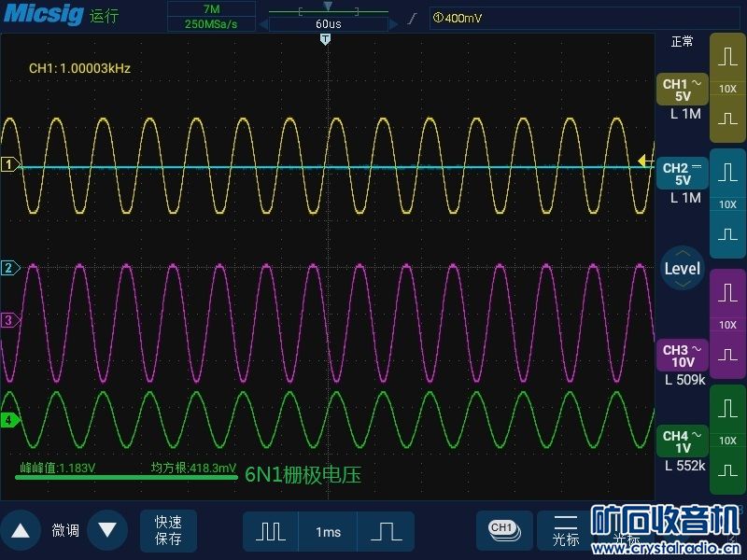Increase CH4 vertical scale with the tall pulse icon
Screen dimensions: 747x560
click(727, 408)
